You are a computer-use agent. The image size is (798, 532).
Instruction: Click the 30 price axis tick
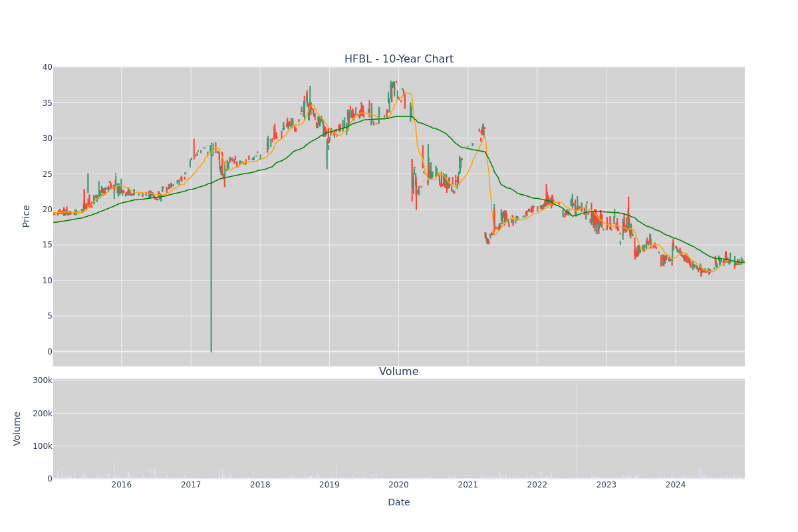click(47, 138)
